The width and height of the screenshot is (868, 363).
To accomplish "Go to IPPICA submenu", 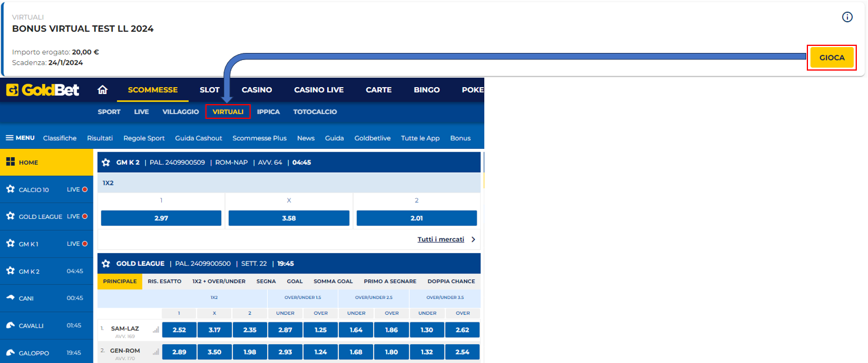I will 268,112.
